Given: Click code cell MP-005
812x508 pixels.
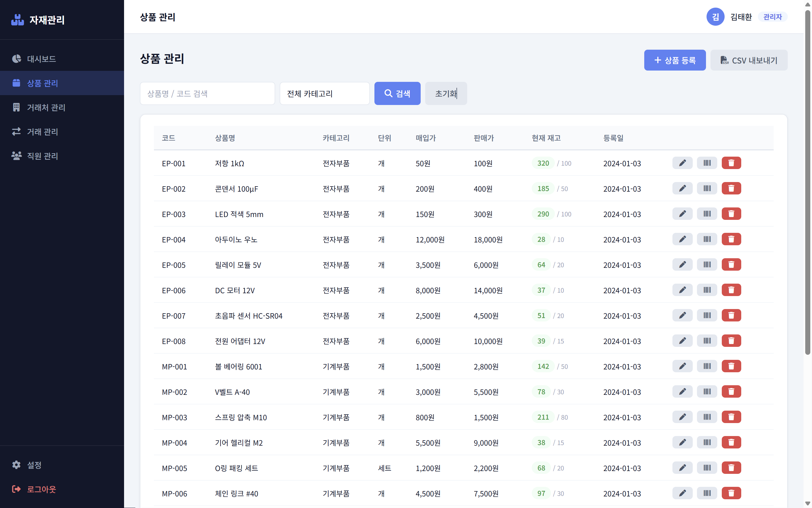Looking at the screenshot, I should 174,468.
